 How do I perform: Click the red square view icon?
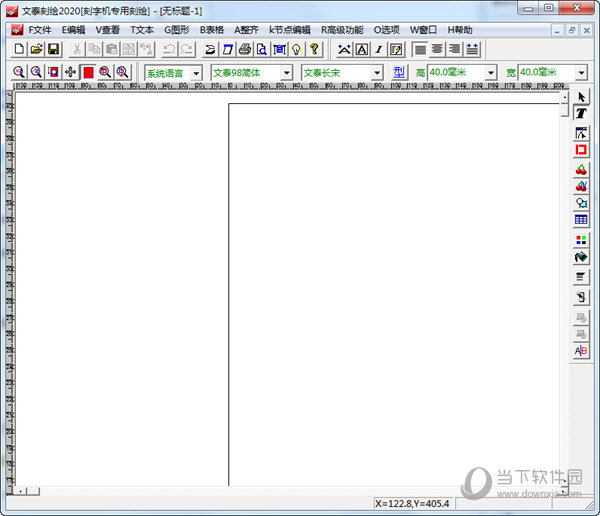[x=88, y=72]
